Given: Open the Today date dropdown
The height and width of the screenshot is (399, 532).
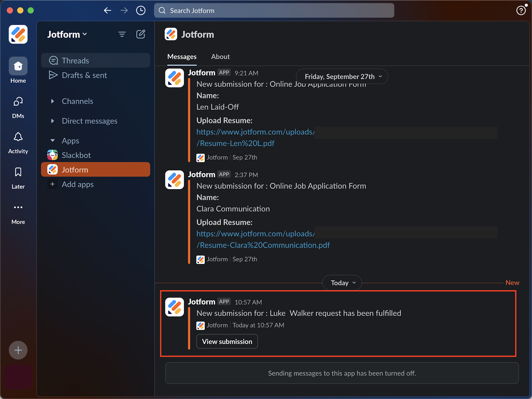Looking at the screenshot, I should (x=342, y=283).
